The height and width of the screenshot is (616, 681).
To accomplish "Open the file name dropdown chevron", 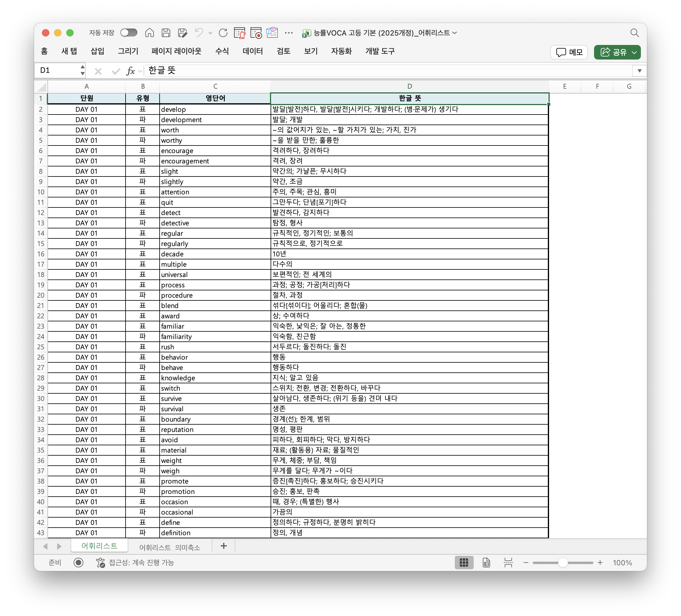I will pyautogui.click(x=455, y=33).
